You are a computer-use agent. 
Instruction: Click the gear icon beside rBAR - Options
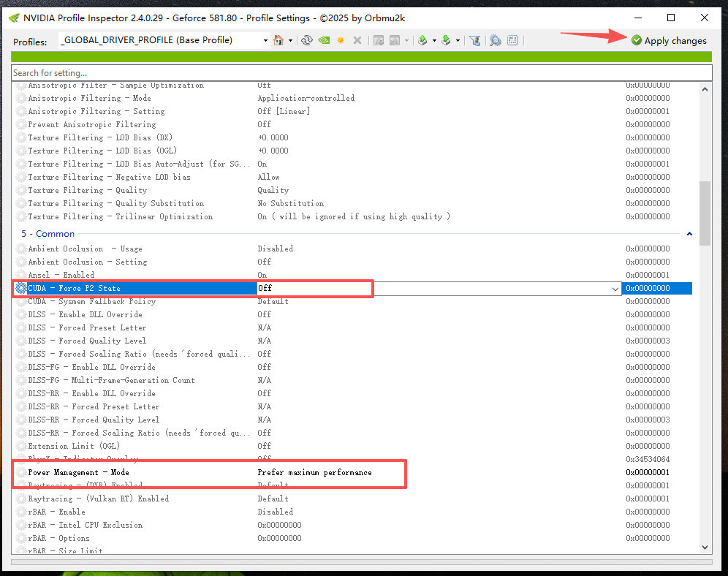(x=21, y=539)
